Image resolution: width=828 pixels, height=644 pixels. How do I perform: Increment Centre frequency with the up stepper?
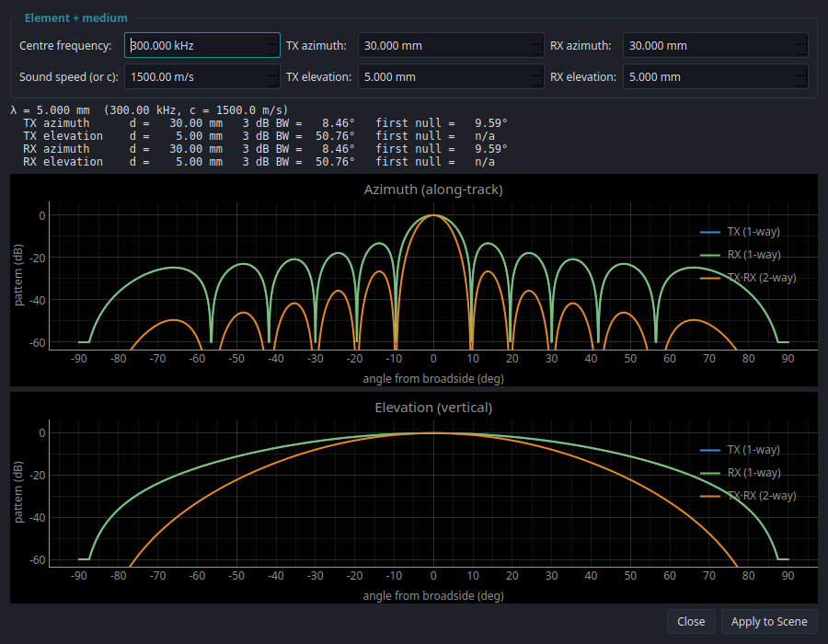click(x=272, y=40)
